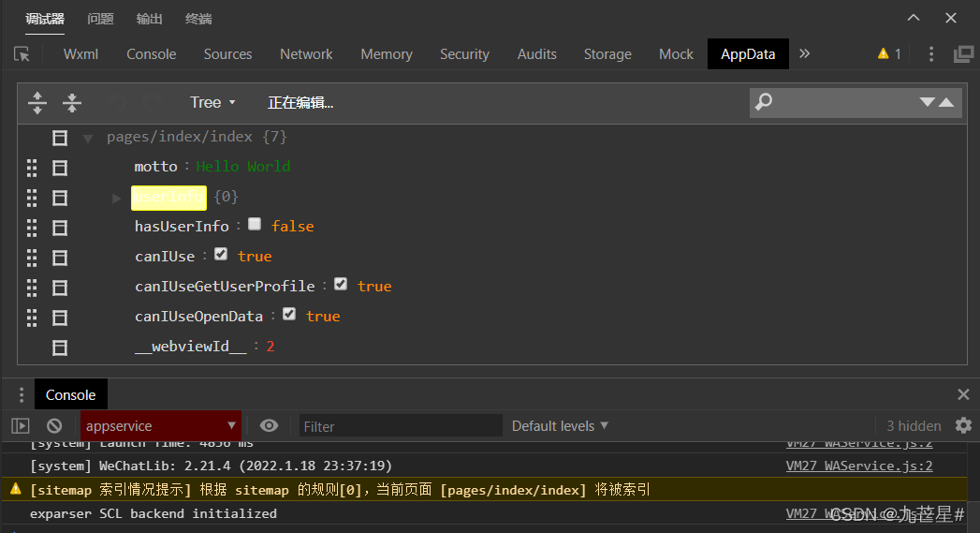The image size is (980, 533).
Task: Open action menu for canIUseOpenData row
Action: 60,318
